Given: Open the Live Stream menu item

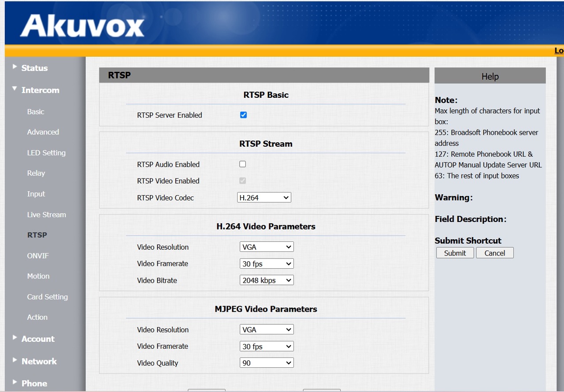Looking at the screenshot, I should [46, 214].
